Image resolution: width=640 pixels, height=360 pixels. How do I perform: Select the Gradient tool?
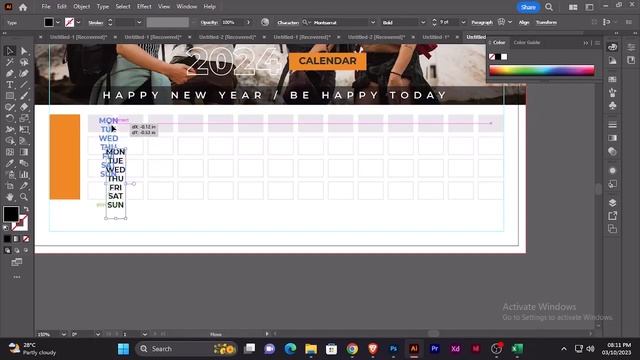[24, 152]
